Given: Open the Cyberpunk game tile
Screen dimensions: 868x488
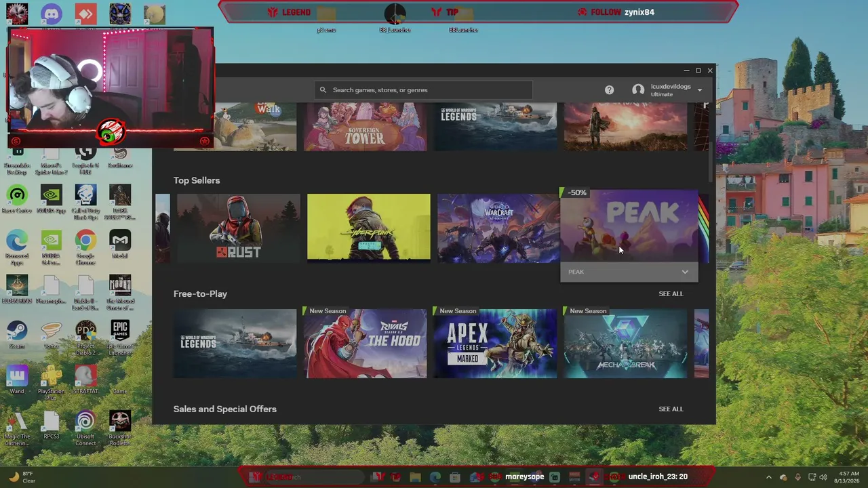Looking at the screenshot, I should [368, 228].
